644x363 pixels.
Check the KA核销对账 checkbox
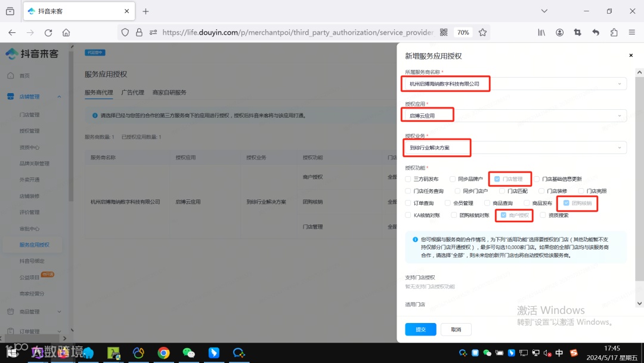[408, 215]
